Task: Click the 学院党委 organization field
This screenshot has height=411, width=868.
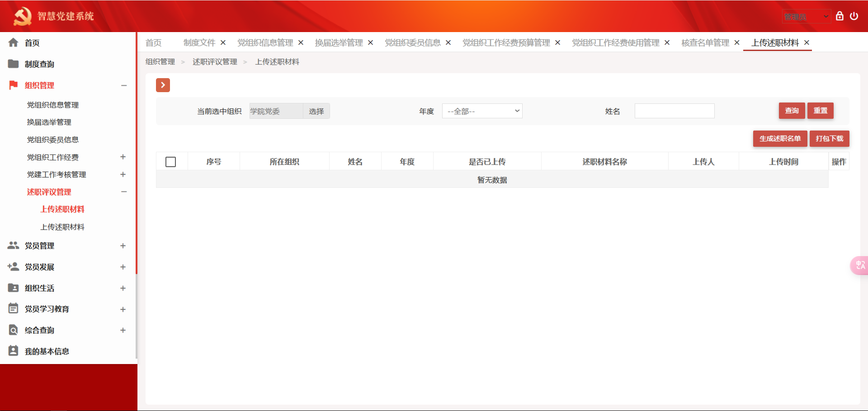Action: click(x=276, y=111)
